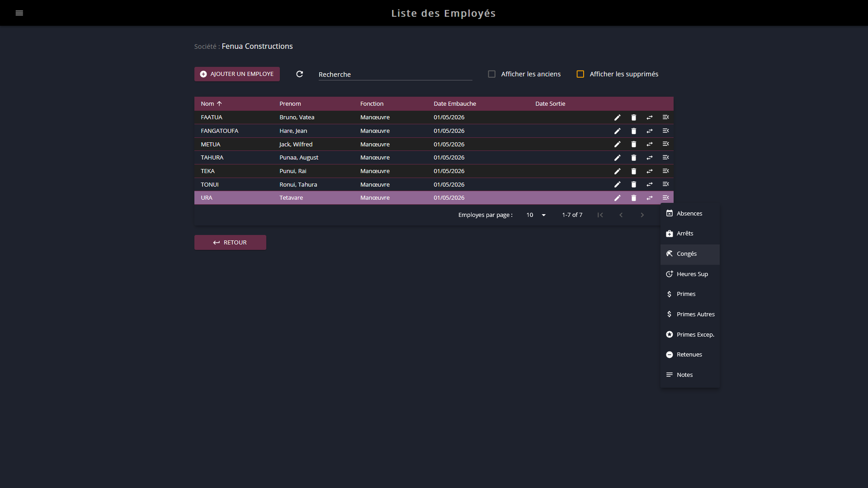The height and width of the screenshot is (488, 868).
Task: Toggle Afficher les supprimés checkbox
Action: click(x=580, y=74)
